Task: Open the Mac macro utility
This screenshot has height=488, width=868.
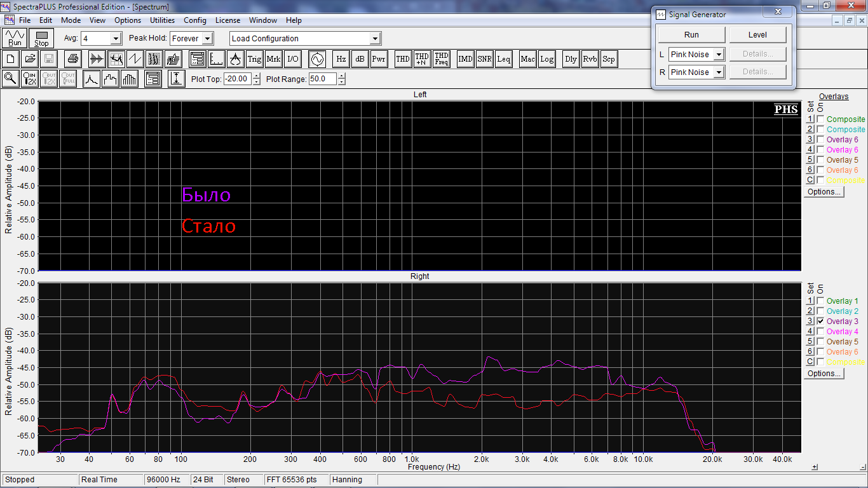Action: click(528, 59)
